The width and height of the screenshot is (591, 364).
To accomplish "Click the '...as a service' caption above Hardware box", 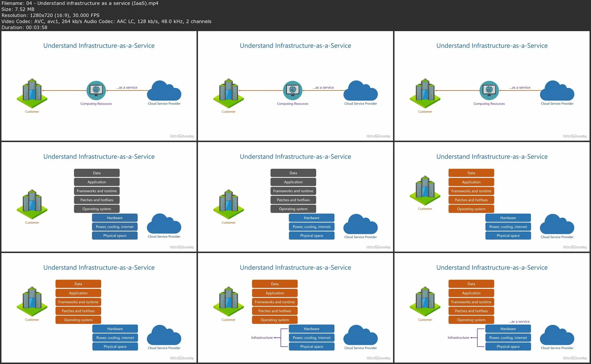I will pyautogui.click(x=519, y=321).
